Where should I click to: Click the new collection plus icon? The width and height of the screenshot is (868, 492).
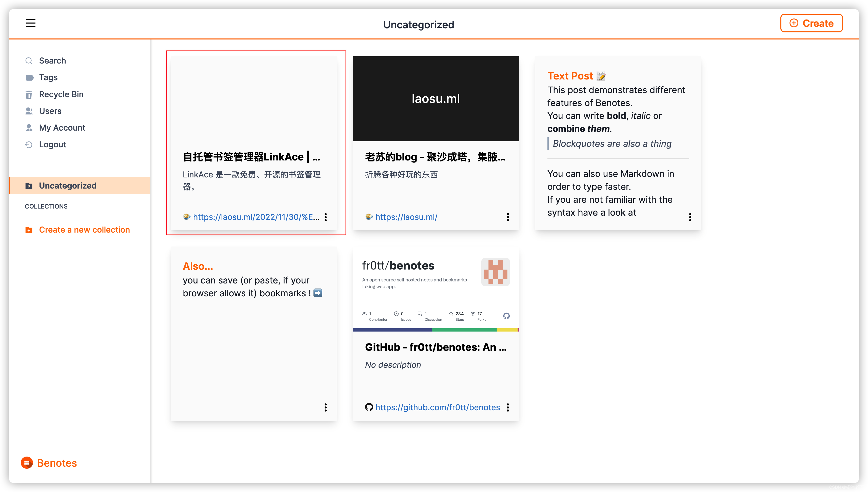pos(29,230)
